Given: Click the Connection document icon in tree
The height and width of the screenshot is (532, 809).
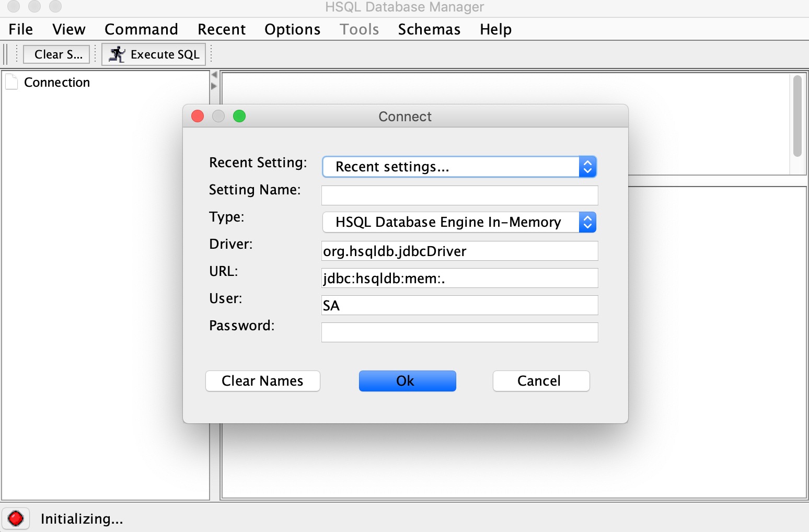Looking at the screenshot, I should (x=11, y=82).
